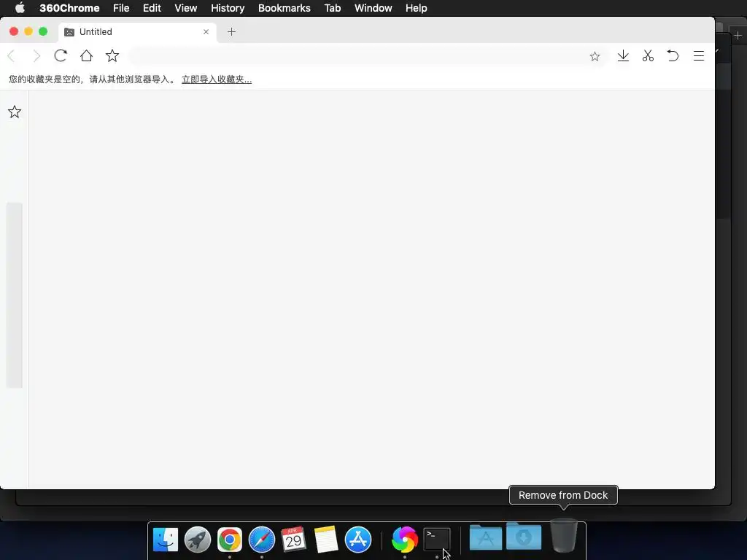The image size is (747, 560).
Task: Open Finder from the Dock
Action: tap(166, 540)
